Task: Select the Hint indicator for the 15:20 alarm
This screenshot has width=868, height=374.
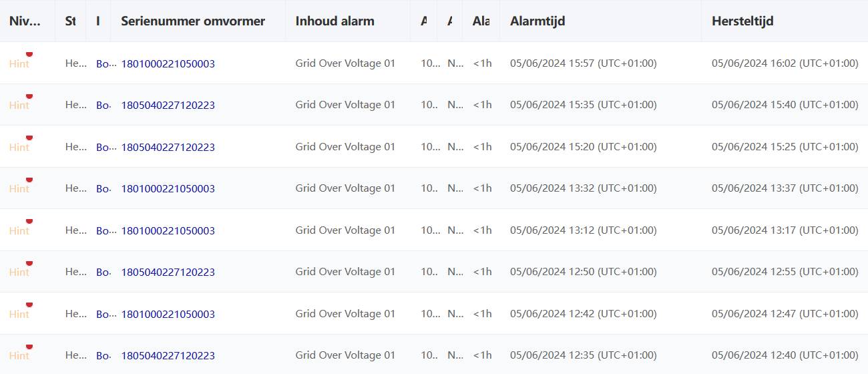Action: [20, 147]
